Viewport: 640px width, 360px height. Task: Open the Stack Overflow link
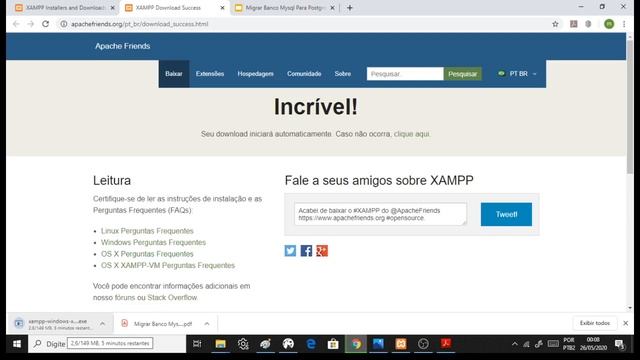172,298
